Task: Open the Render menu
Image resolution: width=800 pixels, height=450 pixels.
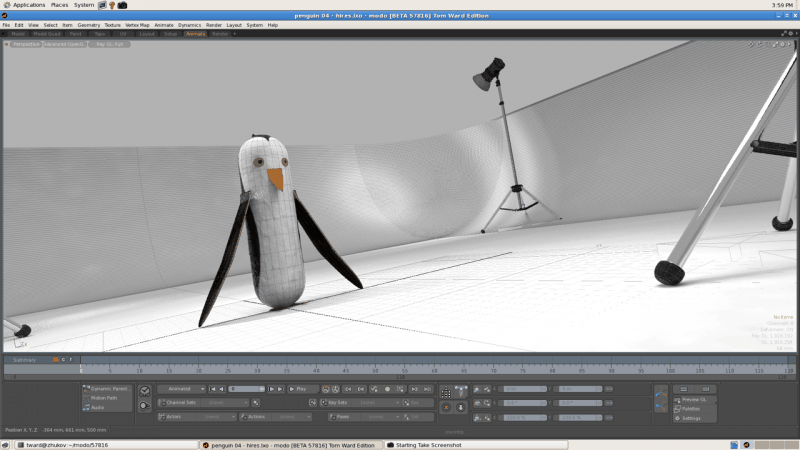Action: 214,25
